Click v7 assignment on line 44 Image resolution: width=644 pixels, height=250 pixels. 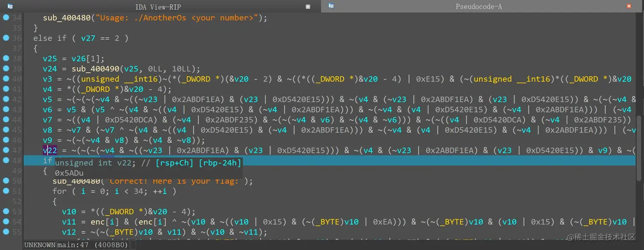pyautogui.click(x=47, y=120)
